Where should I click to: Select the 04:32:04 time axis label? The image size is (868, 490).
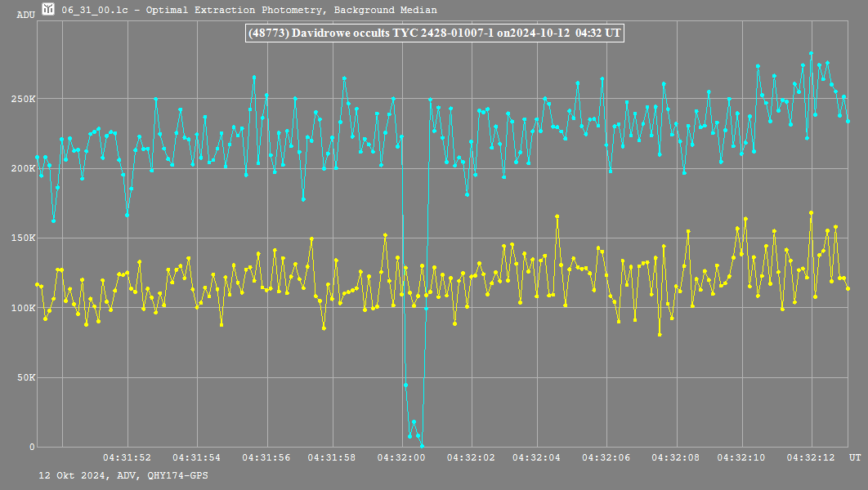pyautogui.click(x=537, y=457)
